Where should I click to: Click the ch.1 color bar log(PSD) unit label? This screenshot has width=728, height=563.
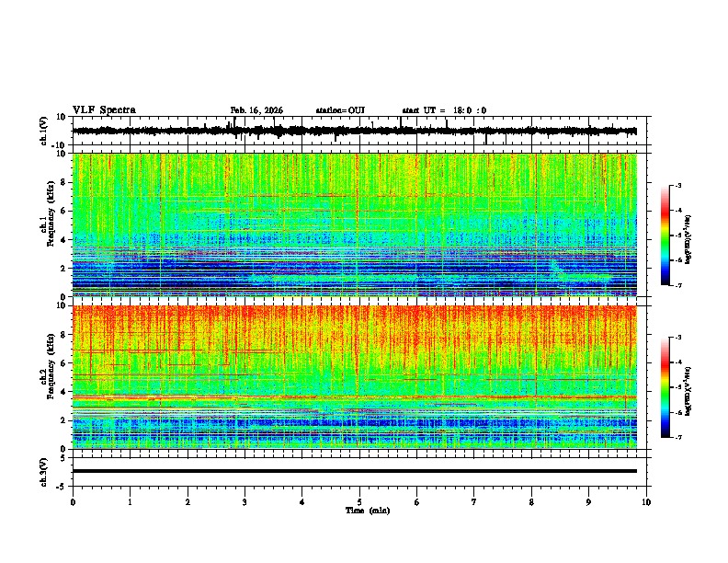click(x=688, y=240)
